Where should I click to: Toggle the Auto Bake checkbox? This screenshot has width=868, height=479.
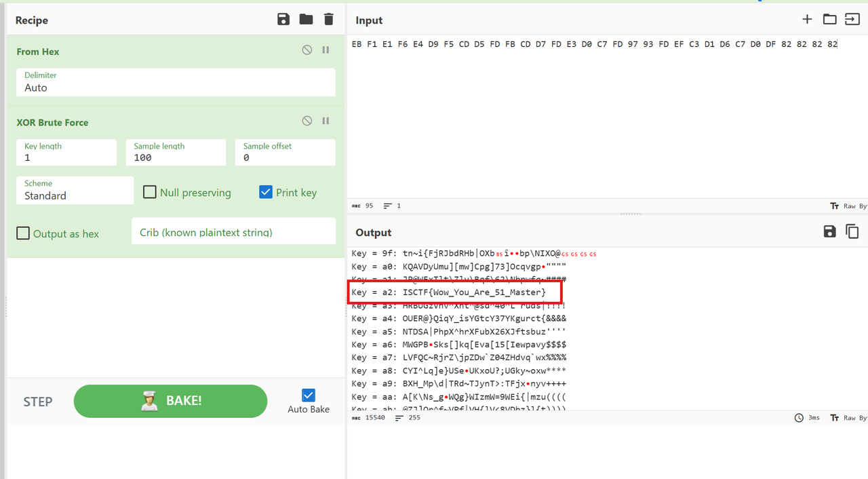coord(309,395)
